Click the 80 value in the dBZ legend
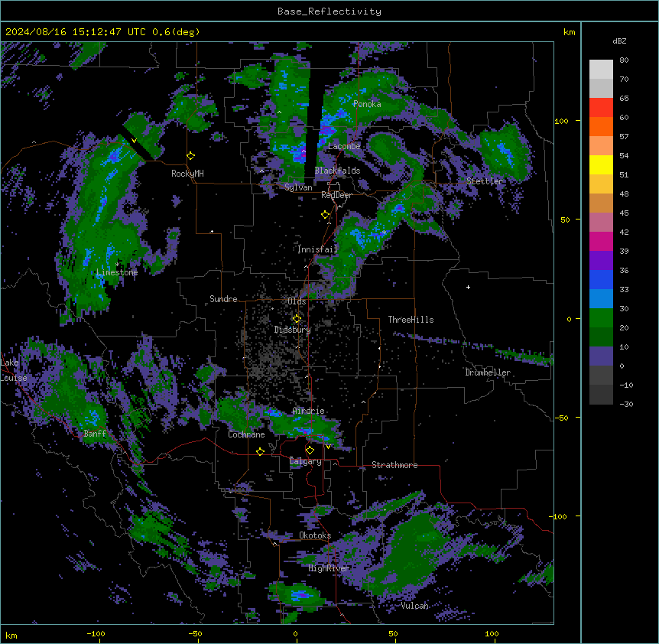Screen dimensions: 659x644 624,60
